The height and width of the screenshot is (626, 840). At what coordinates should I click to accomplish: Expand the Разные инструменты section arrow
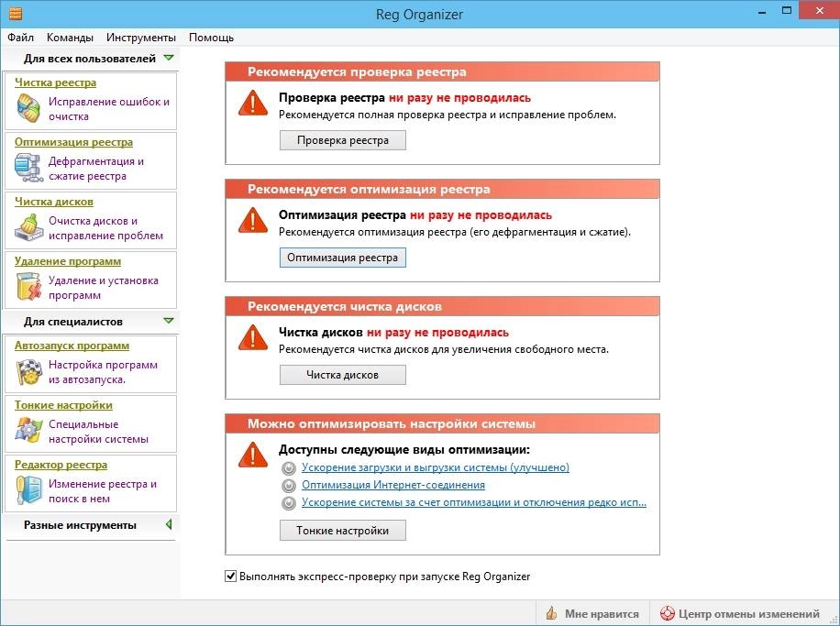169,524
